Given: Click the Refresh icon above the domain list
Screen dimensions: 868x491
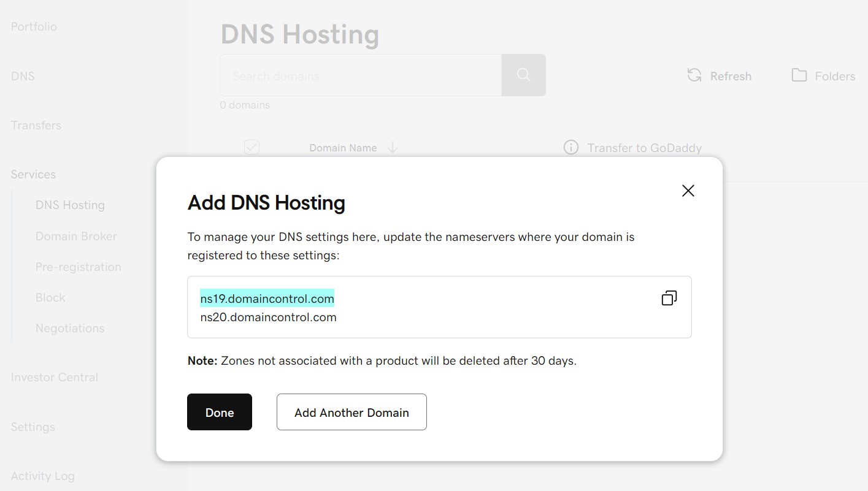Looking at the screenshot, I should [693, 75].
